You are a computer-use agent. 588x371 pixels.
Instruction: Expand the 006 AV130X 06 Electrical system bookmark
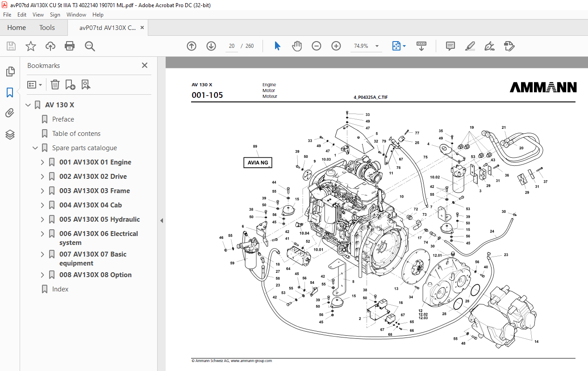[x=43, y=234]
